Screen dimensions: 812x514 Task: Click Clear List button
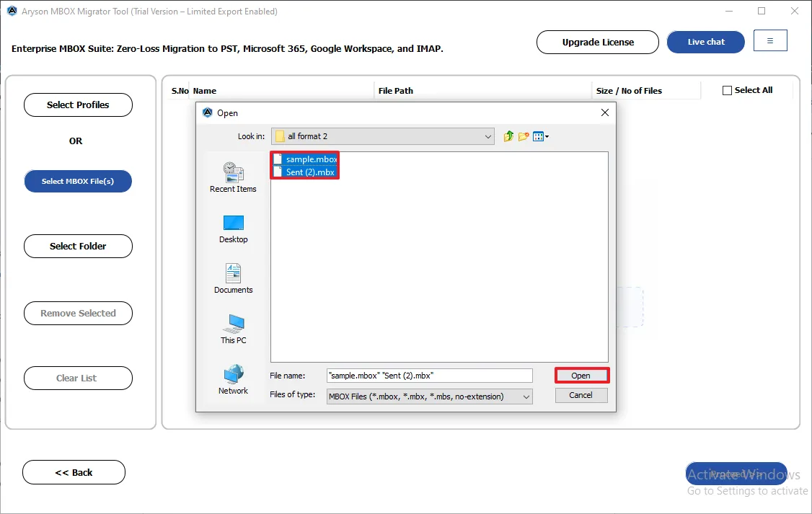(x=78, y=378)
